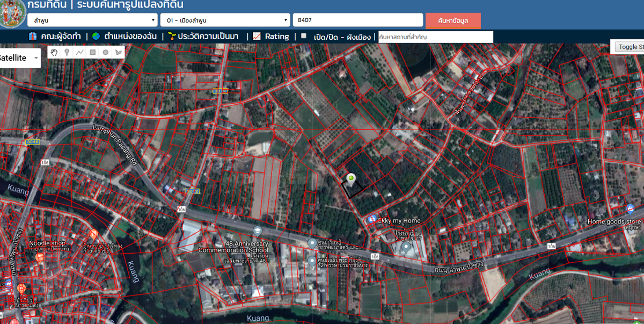
Task: Open the district dropdown 01 - เมืองลำพูน
Action: (225, 20)
